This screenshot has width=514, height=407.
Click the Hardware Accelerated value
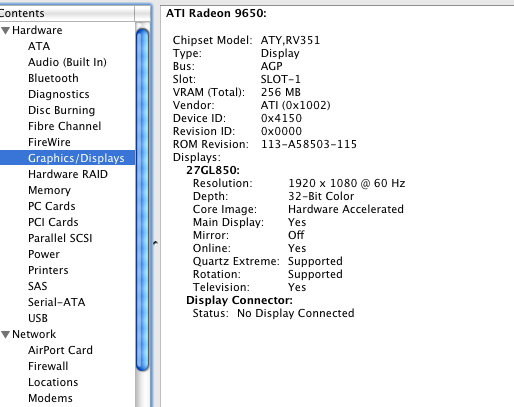click(346, 209)
